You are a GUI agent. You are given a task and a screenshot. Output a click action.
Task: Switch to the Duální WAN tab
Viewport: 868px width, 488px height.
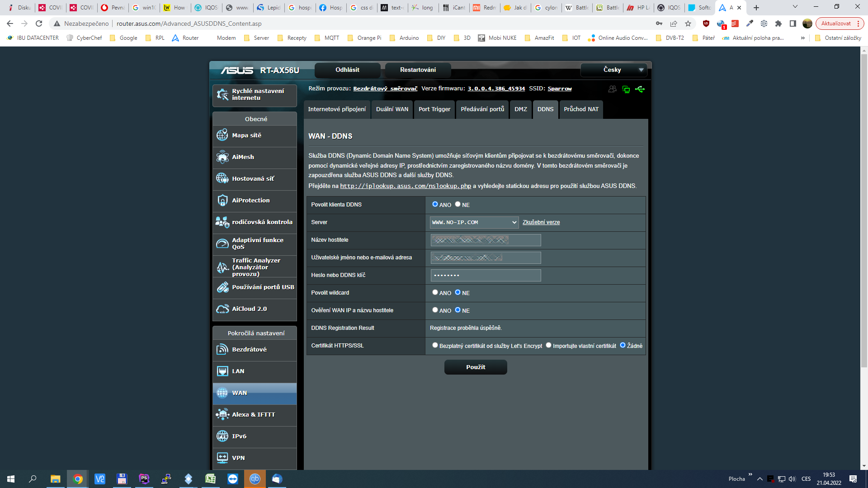coord(392,109)
